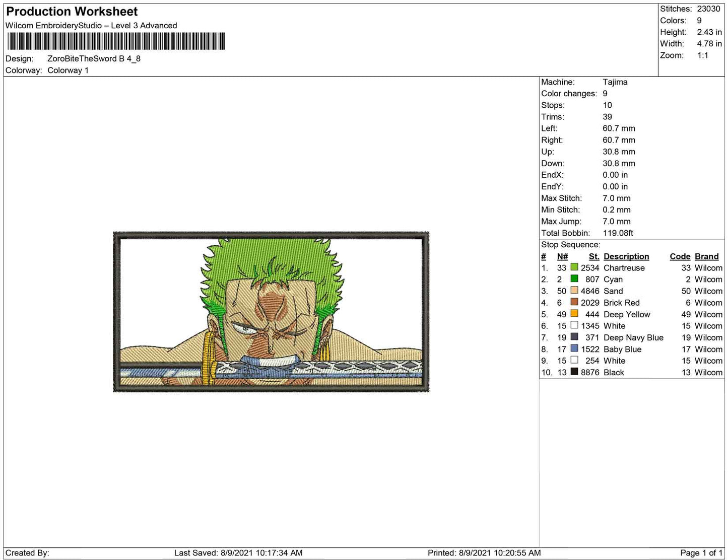Click the "Black" description text

[614, 372]
